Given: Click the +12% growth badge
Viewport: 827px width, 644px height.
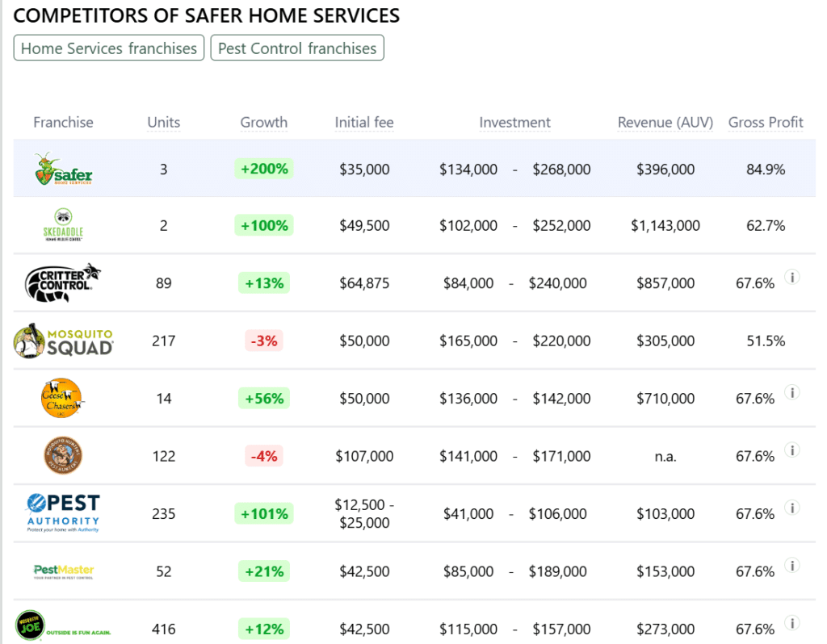Looking at the screenshot, I should pos(264,629).
